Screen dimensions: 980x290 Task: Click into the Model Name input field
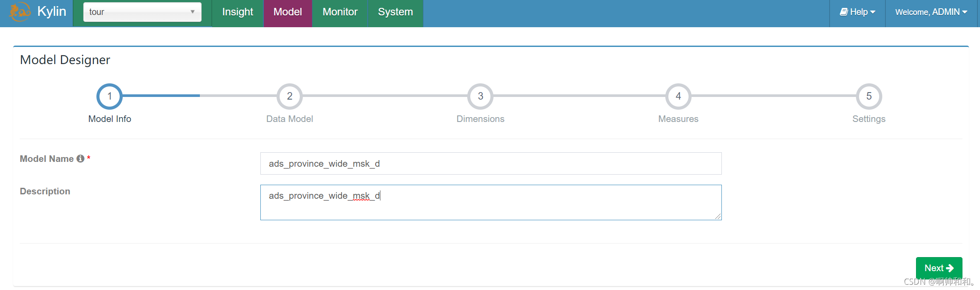tap(491, 163)
